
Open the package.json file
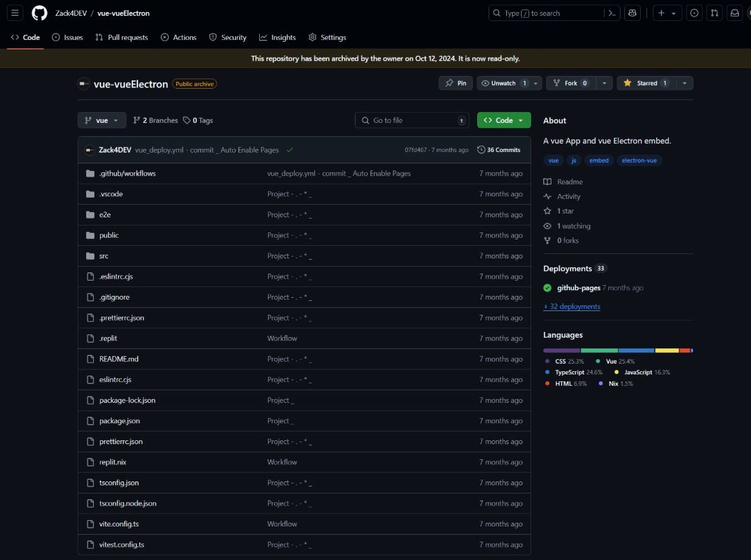[120, 421]
